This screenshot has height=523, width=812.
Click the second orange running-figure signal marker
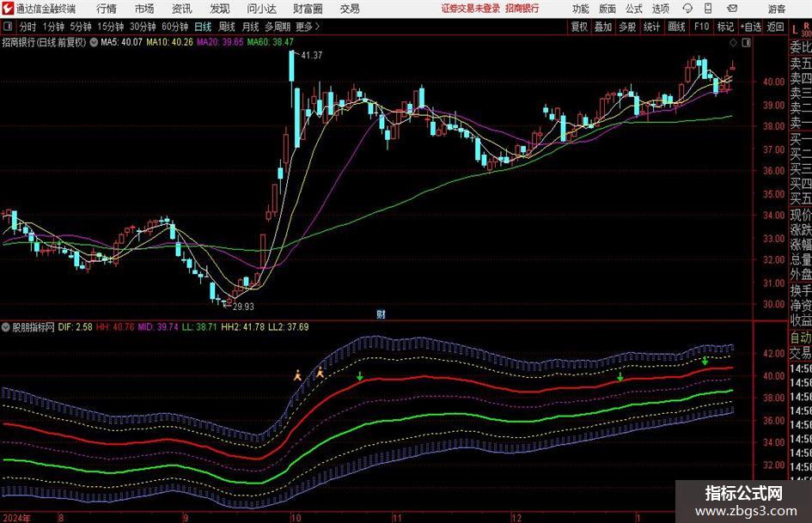tap(320, 372)
